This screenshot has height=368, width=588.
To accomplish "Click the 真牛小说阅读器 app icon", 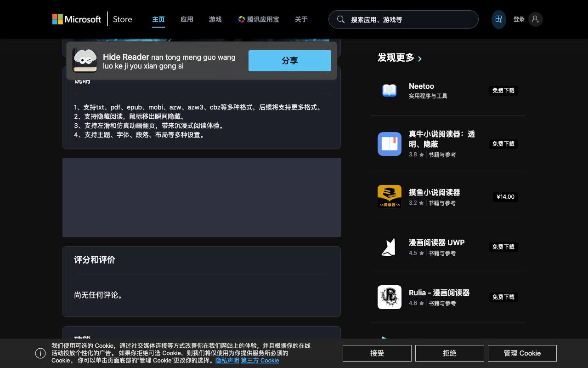I will point(390,144).
